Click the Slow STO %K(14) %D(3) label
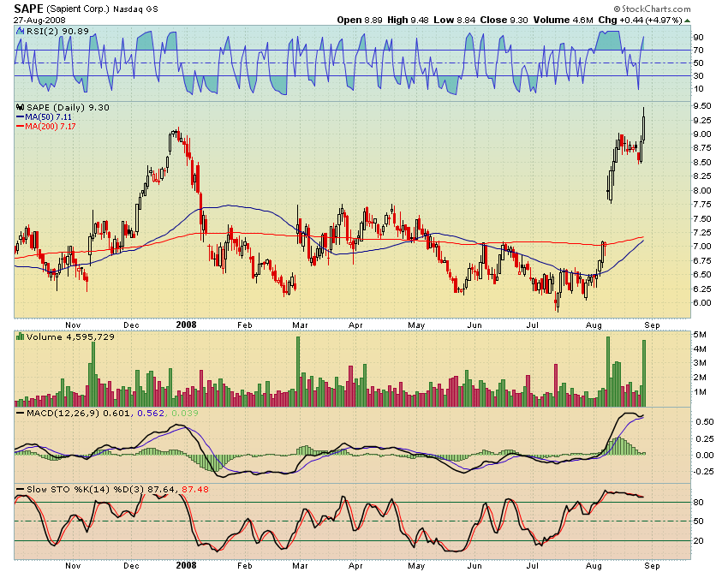 tap(86, 489)
